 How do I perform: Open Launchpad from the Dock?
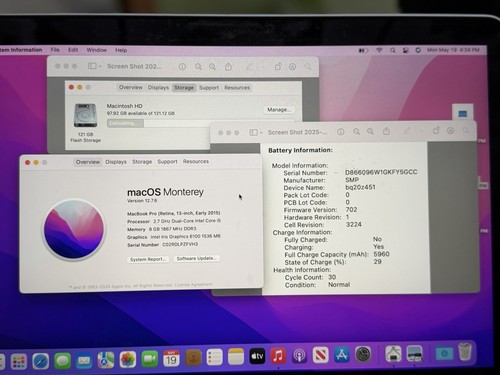[x=19, y=362]
